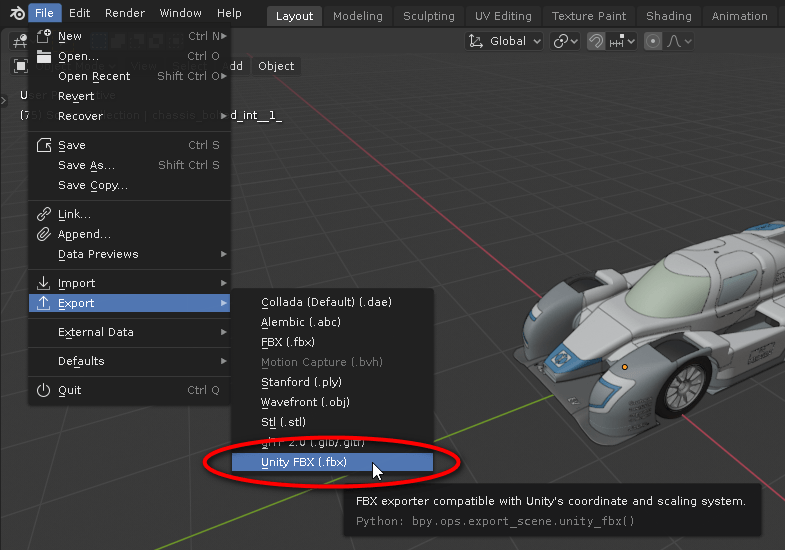The width and height of the screenshot is (785, 550).
Task: Expand the External Data submenu
Action: click(x=130, y=332)
